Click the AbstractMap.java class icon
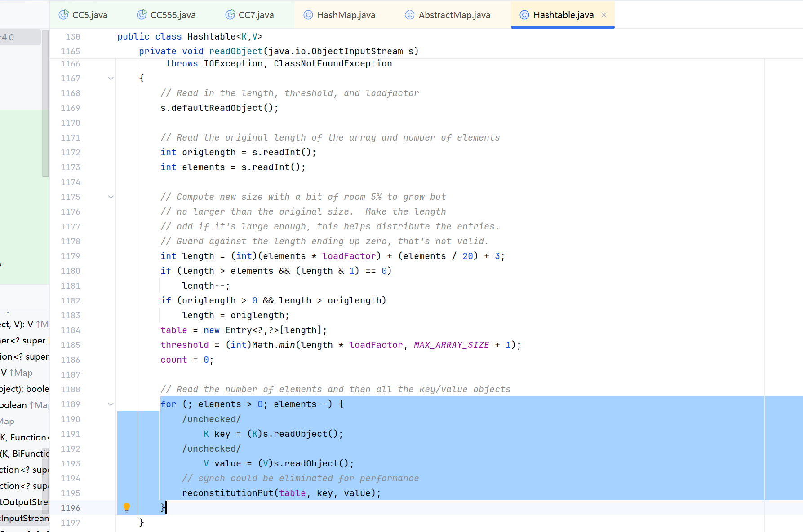The image size is (803, 532). tap(410, 15)
